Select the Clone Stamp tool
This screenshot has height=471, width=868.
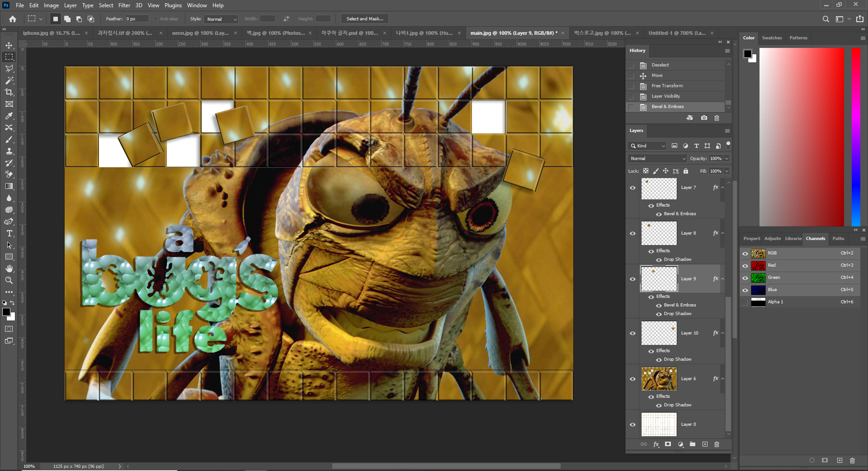[9, 151]
